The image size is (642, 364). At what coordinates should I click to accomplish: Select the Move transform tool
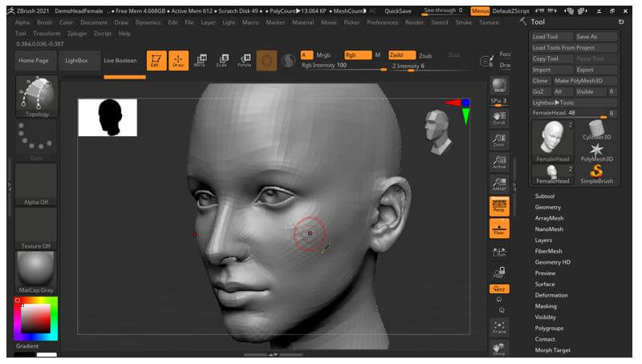click(x=200, y=60)
